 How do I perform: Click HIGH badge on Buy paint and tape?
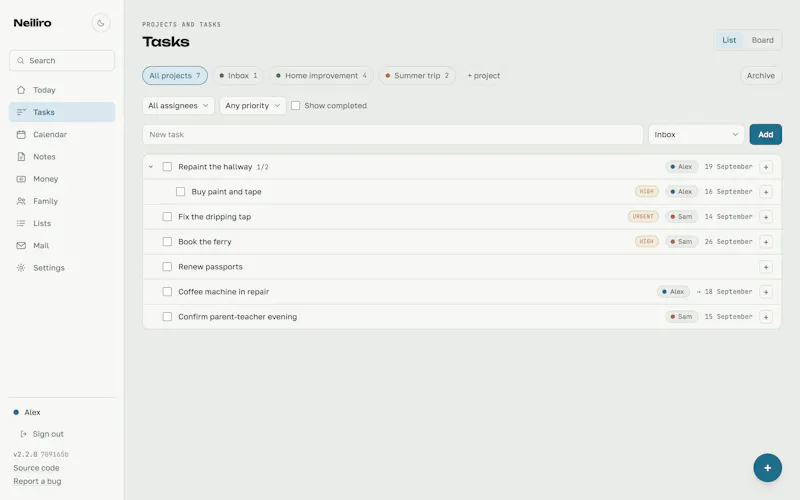tap(646, 192)
